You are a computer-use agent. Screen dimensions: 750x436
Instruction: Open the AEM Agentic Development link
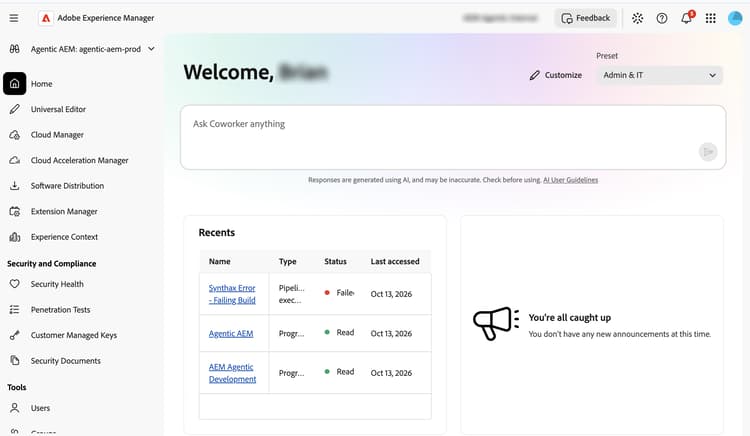(232, 373)
